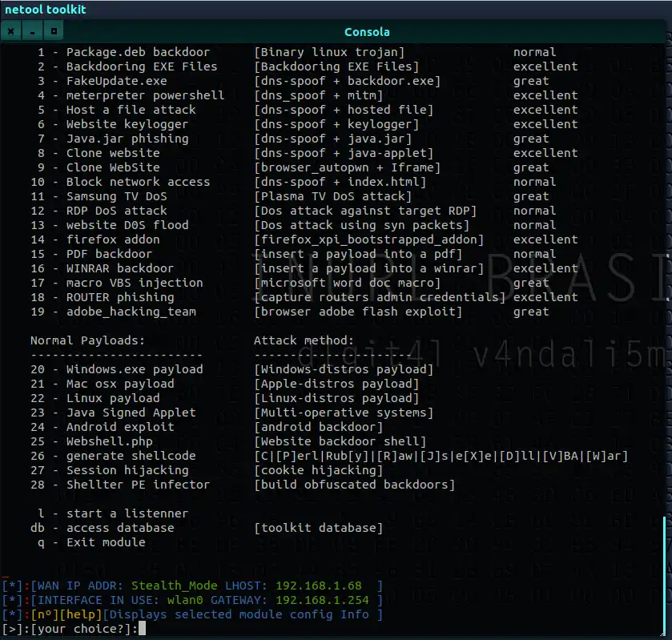
Task: Click 'start a listenner' option
Action: [127, 513]
